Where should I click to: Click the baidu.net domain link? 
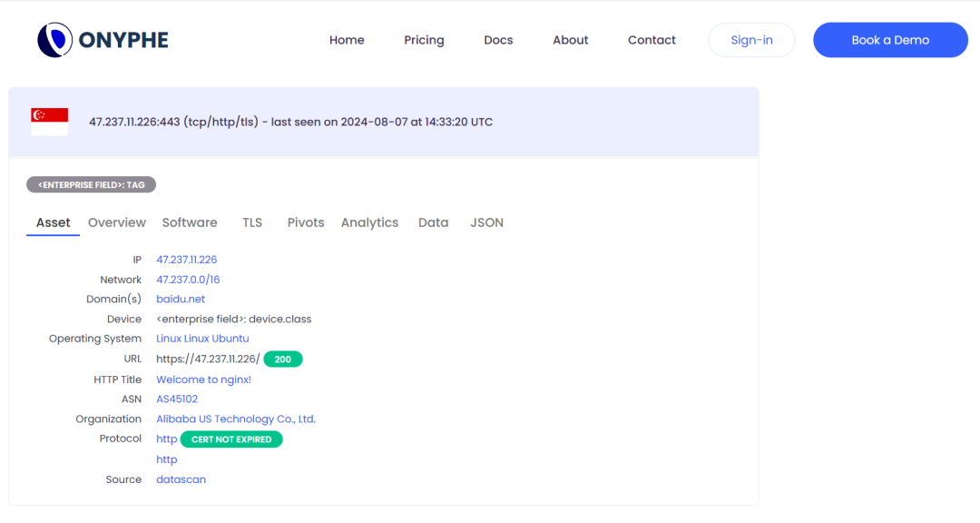(x=180, y=299)
